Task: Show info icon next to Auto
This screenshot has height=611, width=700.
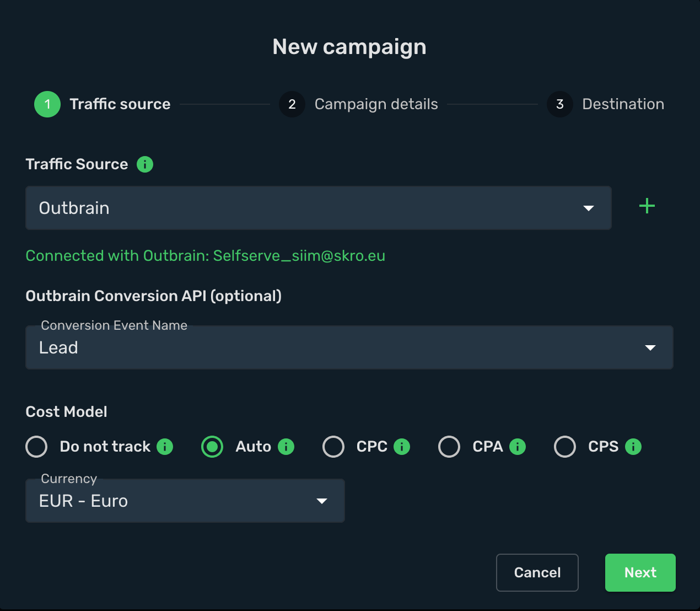Action: (x=286, y=447)
